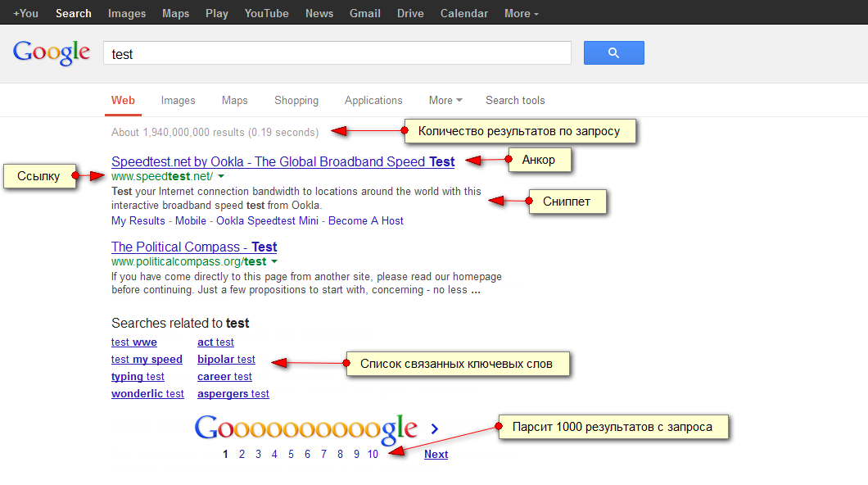Open dropdown arrow next to www.speedtest.net/

point(221,177)
